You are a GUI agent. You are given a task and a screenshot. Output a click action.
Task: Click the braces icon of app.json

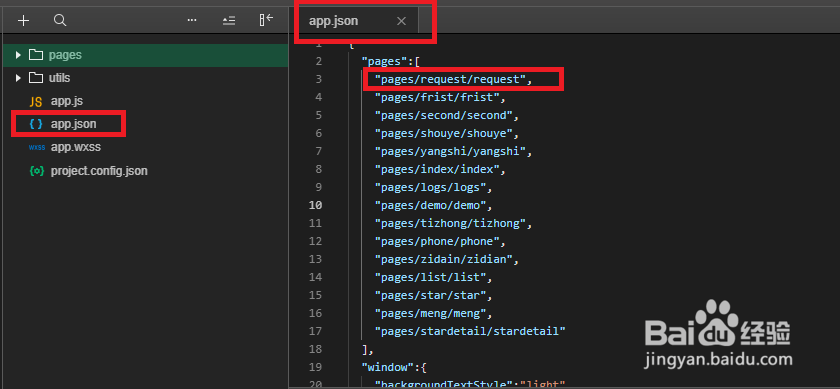tap(36, 124)
